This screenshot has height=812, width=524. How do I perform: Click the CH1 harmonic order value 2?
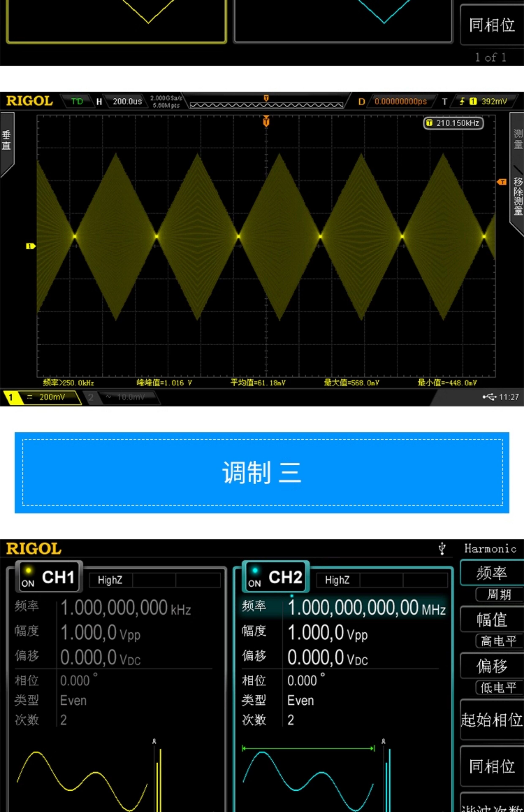click(63, 720)
